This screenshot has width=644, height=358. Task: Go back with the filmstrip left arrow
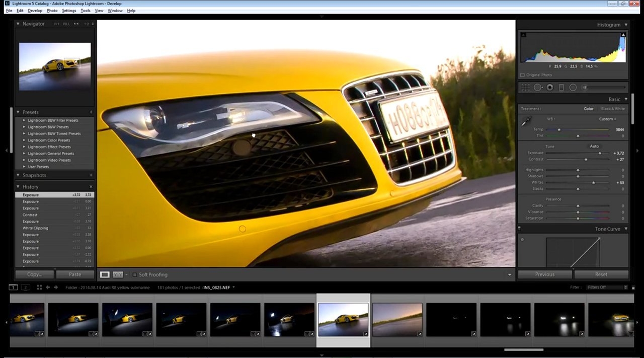48,288
